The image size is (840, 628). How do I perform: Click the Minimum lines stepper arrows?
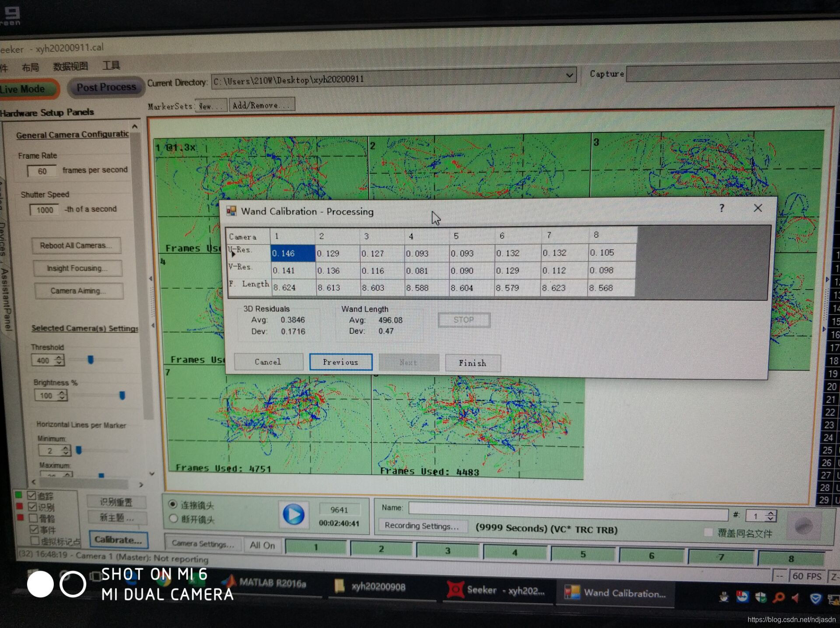click(66, 450)
